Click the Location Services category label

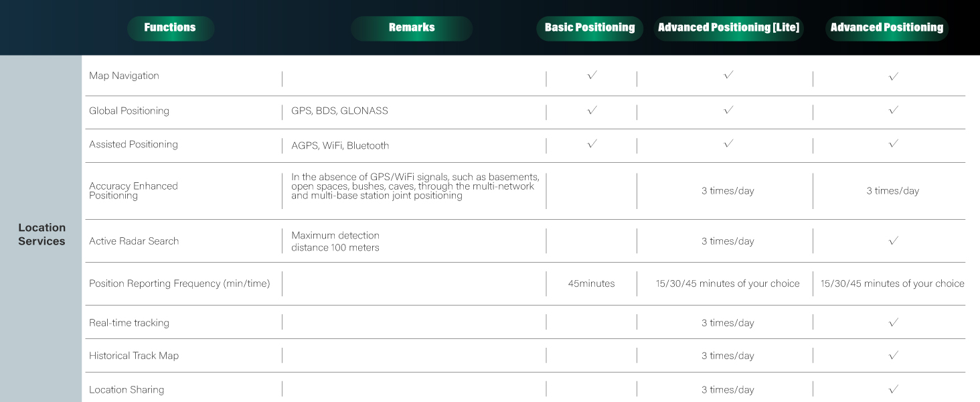tap(42, 234)
